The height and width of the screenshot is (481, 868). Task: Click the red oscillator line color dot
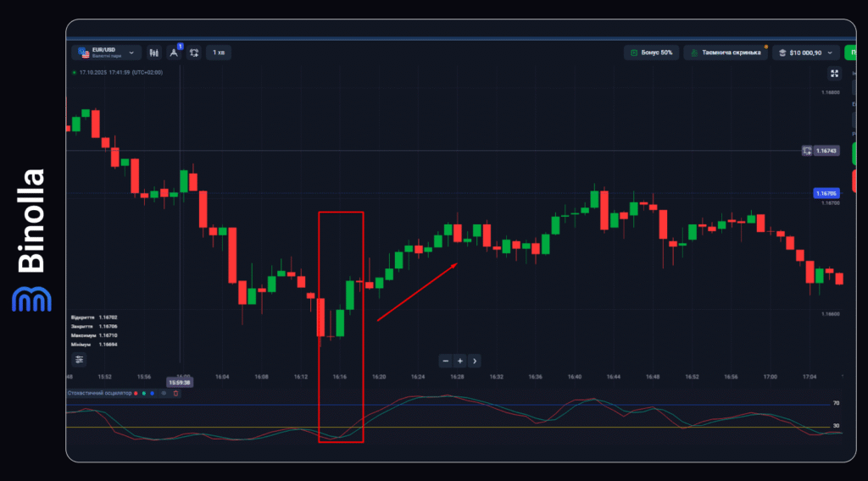pos(136,394)
